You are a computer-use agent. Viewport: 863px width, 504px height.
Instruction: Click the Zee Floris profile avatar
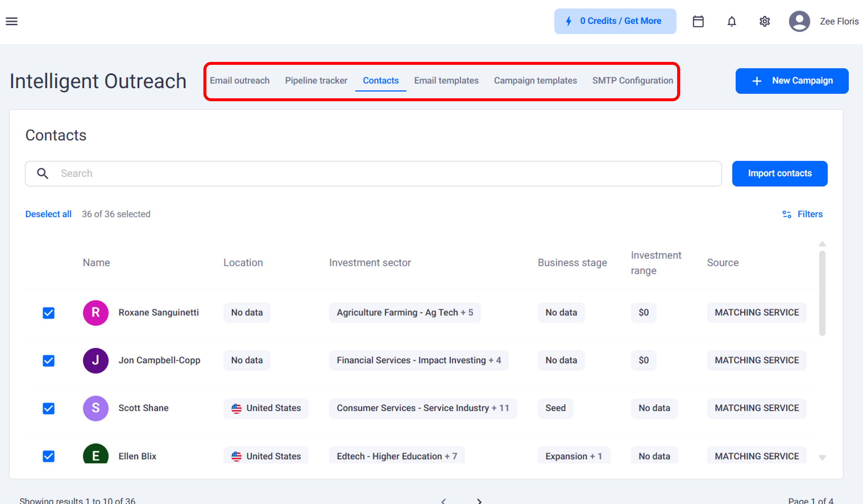799,21
